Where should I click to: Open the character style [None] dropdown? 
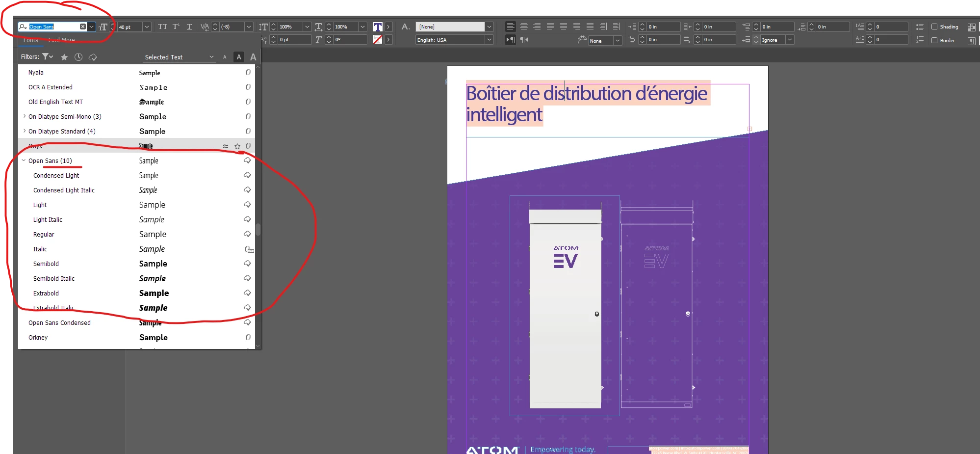click(489, 27)
